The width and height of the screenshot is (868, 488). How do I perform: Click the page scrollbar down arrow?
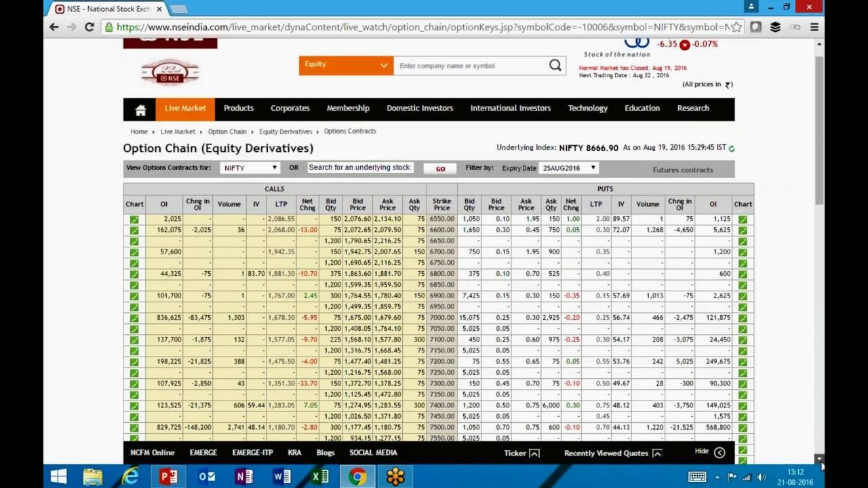tap(819, 459)
